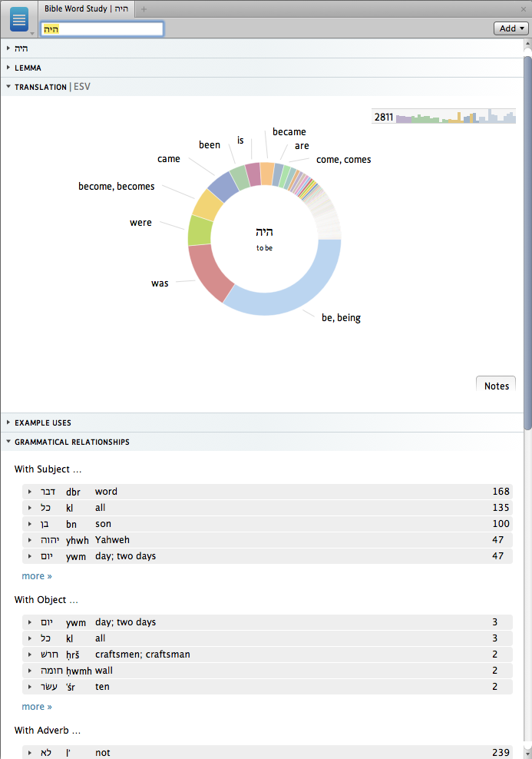Click the 'With Subject …' heading
Viewport: 532px width, 759px height.
48,469
